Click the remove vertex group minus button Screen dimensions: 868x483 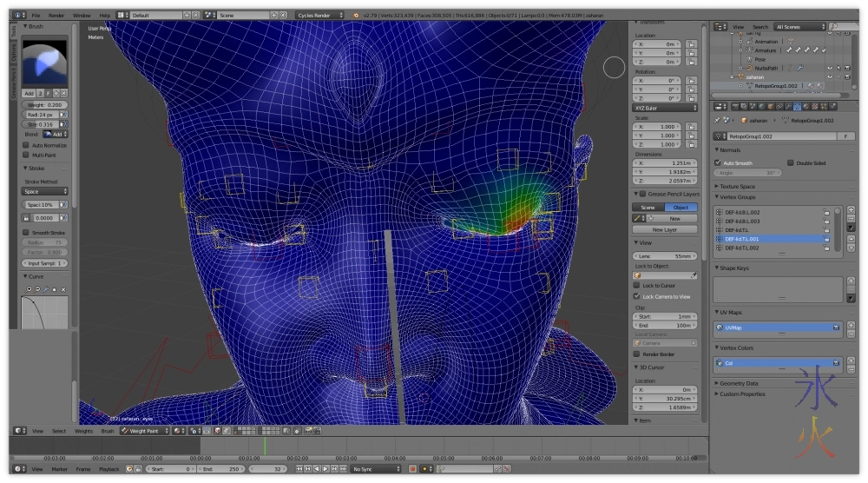click(x=851, y=219)
